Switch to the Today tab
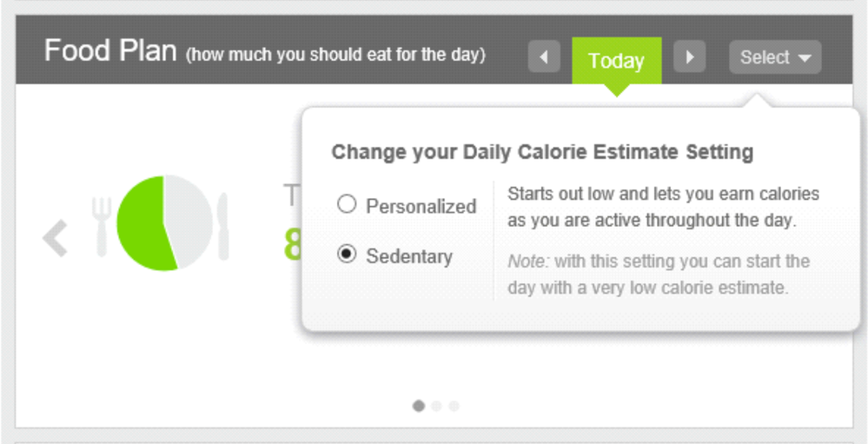This screenshot has height=444, width=868. pyautogui.click(x=616, y=60)
